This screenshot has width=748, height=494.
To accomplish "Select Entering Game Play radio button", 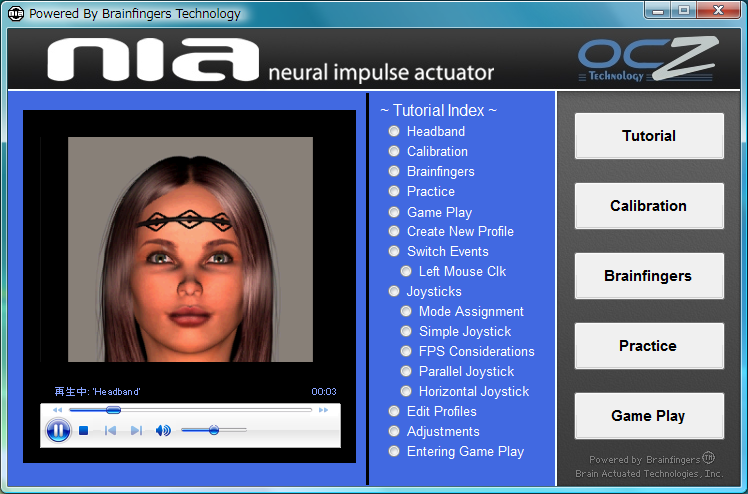I will point(394,451).
